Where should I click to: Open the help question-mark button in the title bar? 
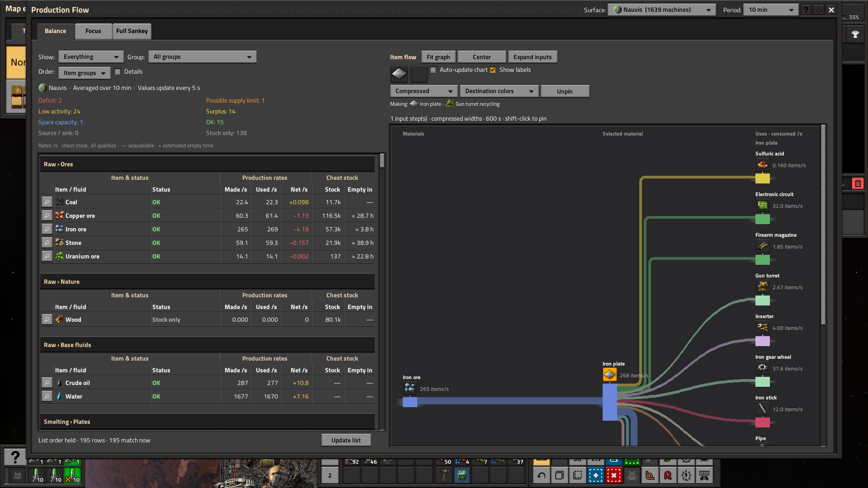click(x=806, y=10)
